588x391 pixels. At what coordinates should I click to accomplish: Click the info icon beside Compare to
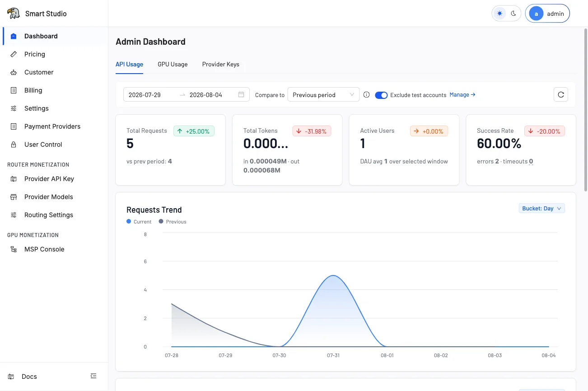pos(367,95)
